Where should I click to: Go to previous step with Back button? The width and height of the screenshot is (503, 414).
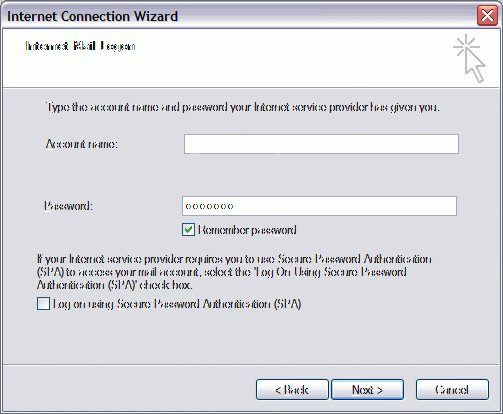point(292,389)
